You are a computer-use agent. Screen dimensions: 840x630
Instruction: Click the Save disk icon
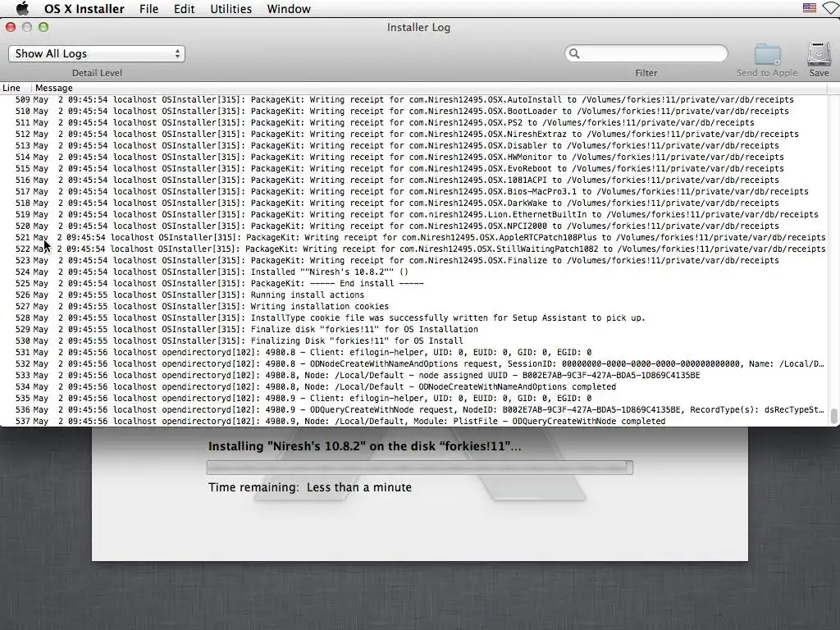coord(819,54)
